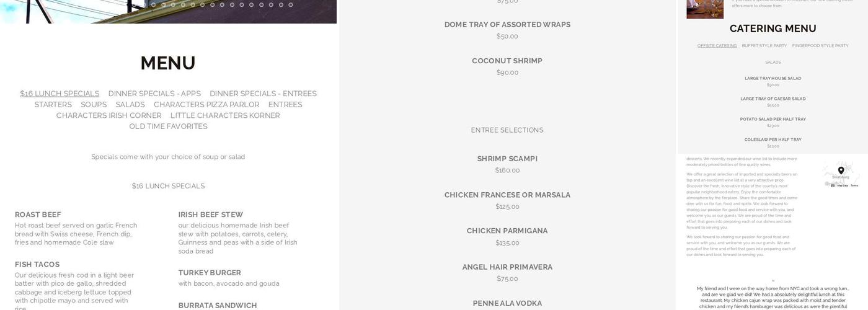Viewport: 868px width, 310px height.
Task: Open the Dinner Specials - Entrees section
Action: coord(263,94)
